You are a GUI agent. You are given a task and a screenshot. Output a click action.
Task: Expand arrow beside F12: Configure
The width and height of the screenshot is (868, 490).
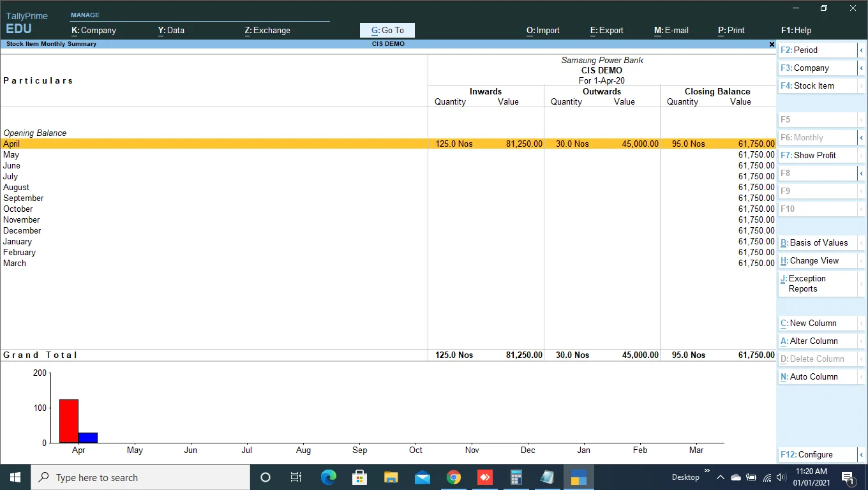click(x=862, y=454)
